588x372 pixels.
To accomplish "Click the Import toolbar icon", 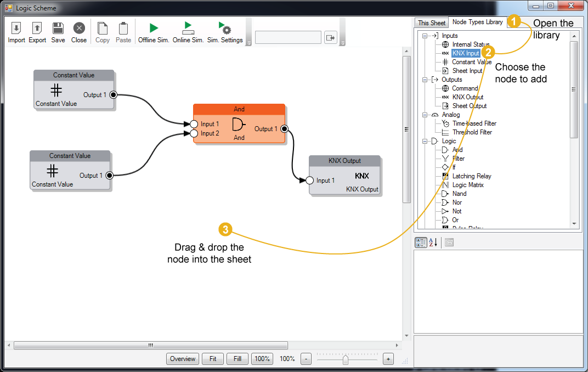I will [16, 29].
